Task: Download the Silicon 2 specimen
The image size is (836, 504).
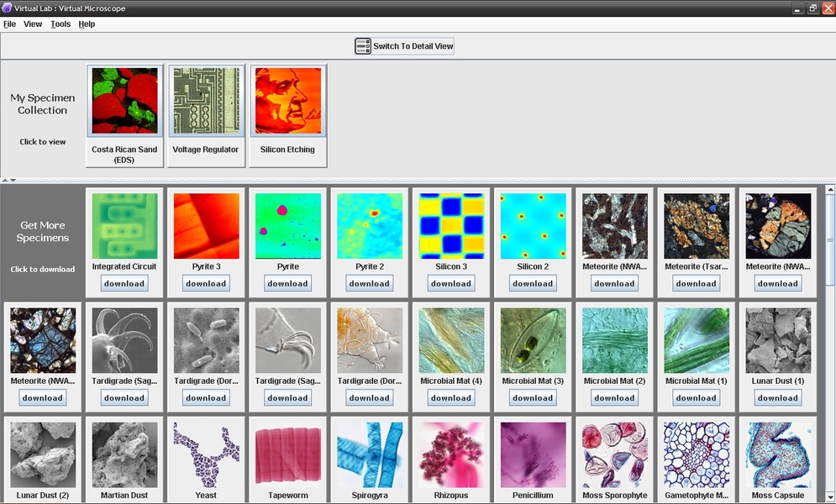Action: pos(533,284)
